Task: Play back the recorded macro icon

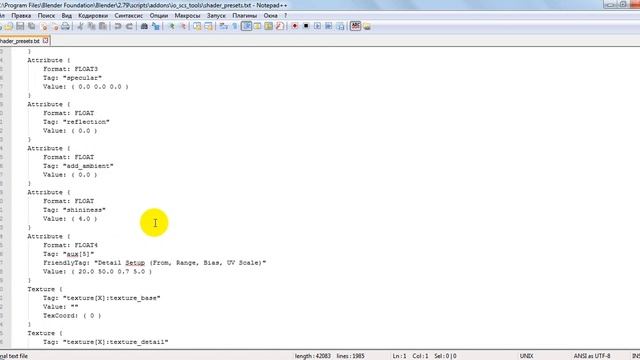Action: [x=317, y=27]
